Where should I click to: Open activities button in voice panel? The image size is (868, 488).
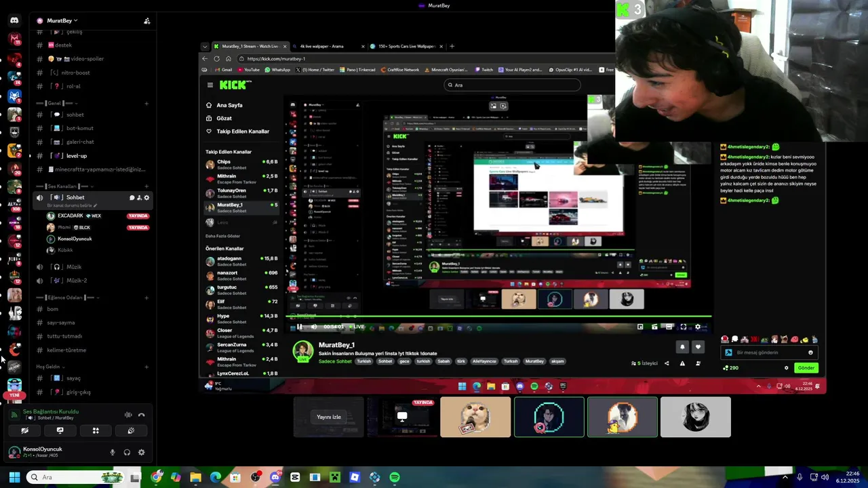point(96,430)
